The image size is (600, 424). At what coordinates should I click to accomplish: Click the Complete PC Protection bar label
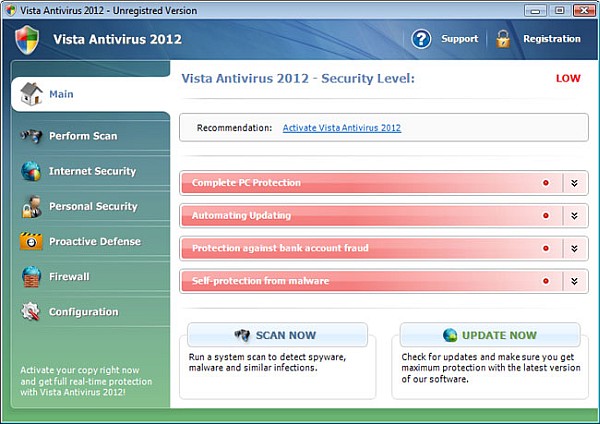coord(246,183)
